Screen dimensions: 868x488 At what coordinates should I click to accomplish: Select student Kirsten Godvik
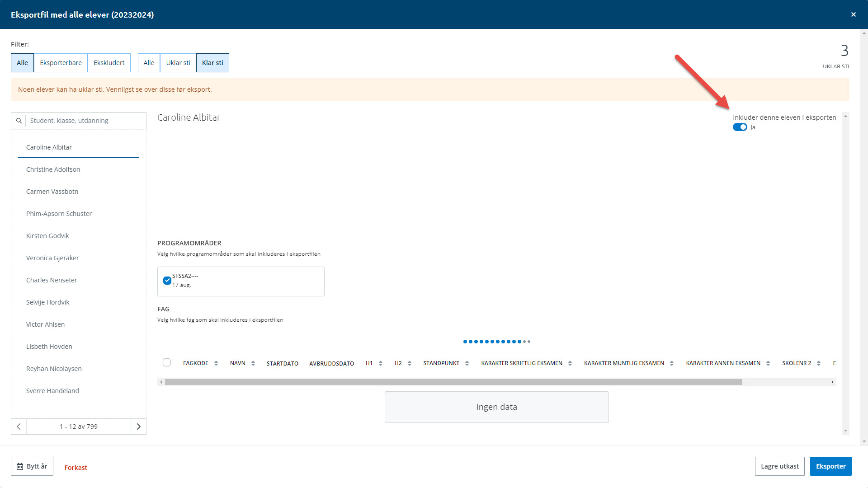[79, 236]
